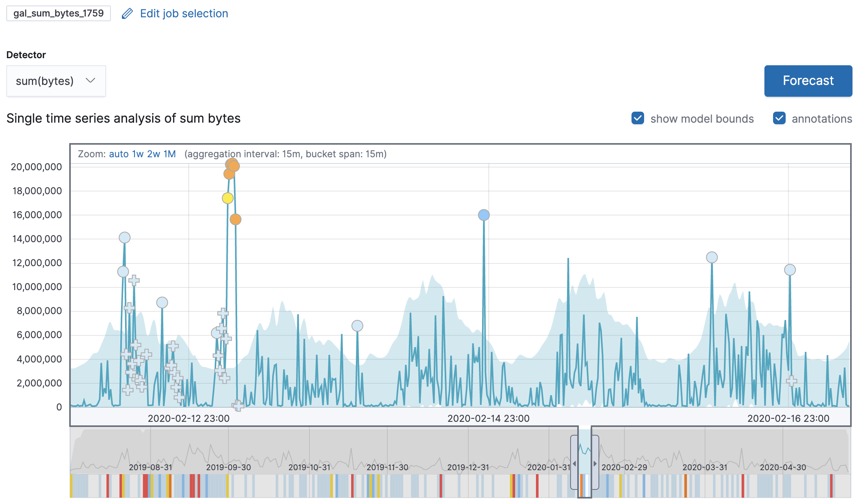Set zoom to 2w

coord(153,154)
